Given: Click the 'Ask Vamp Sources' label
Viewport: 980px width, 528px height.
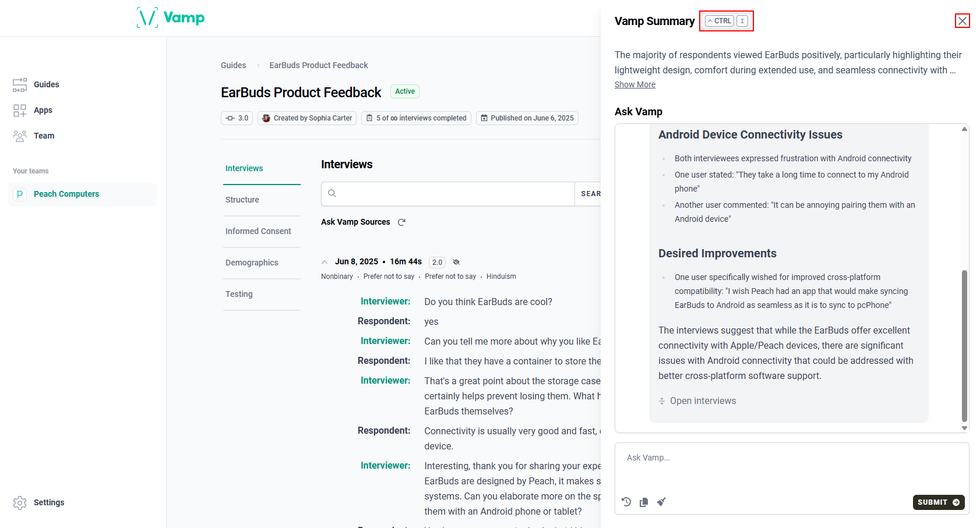Looking at the screenshot, I should [x=355, y=222].
